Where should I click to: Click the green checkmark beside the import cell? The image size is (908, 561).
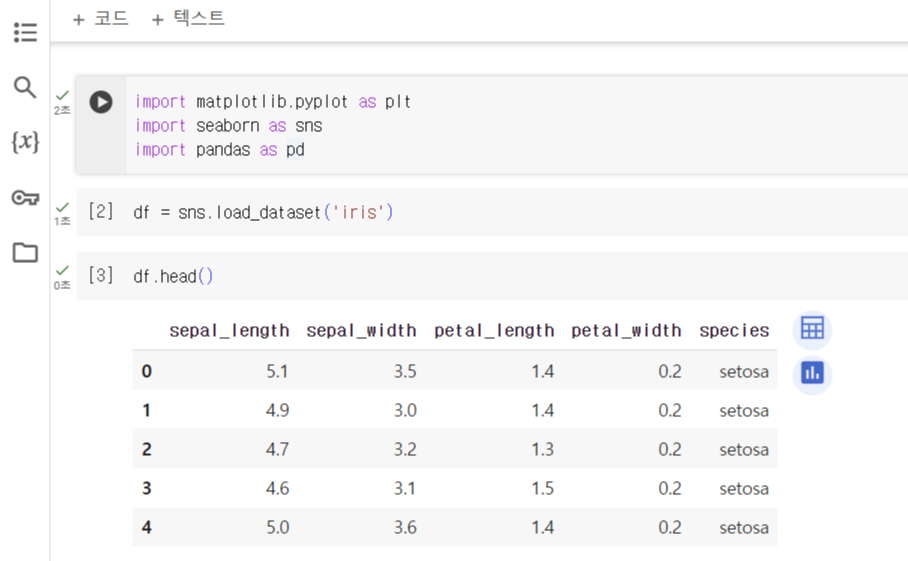(x=63, y=96)
